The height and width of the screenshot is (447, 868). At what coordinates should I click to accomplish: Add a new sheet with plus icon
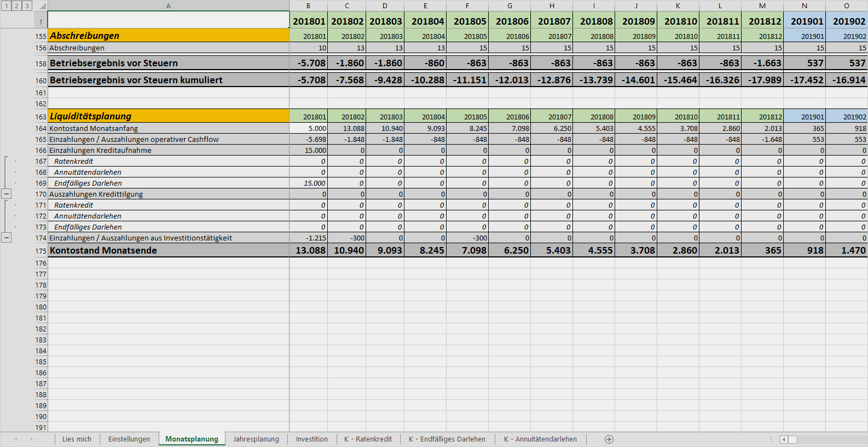609,439
